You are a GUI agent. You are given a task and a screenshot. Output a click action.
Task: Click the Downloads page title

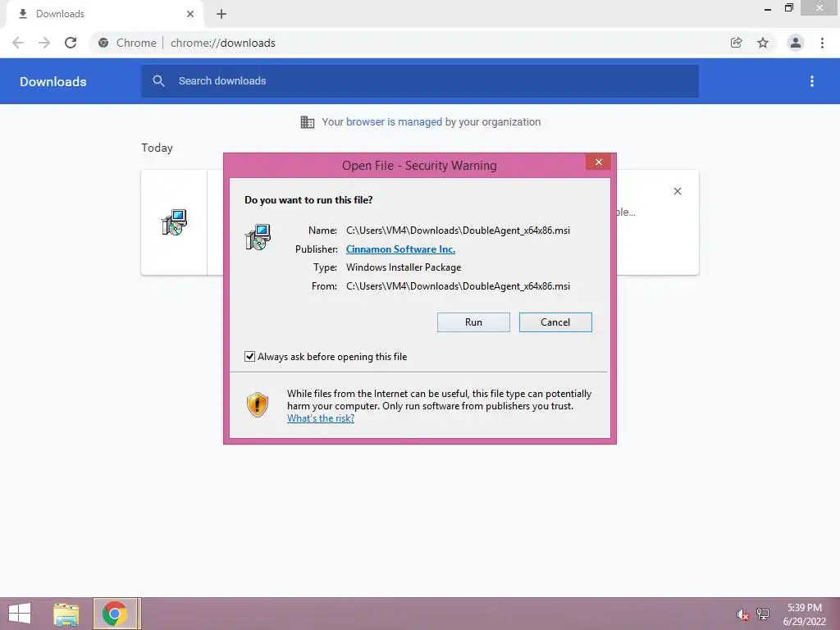coord(53,81)
